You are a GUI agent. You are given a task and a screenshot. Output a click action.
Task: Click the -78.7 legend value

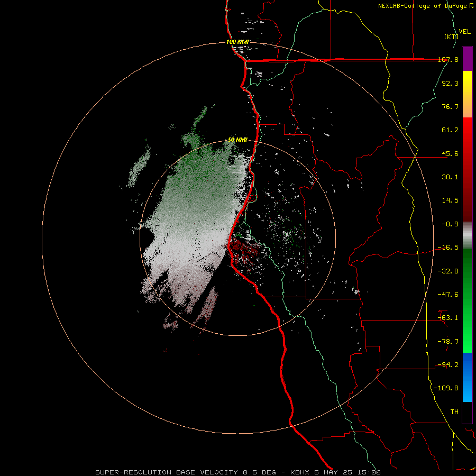pyautogui.click(x=448, y=342)
